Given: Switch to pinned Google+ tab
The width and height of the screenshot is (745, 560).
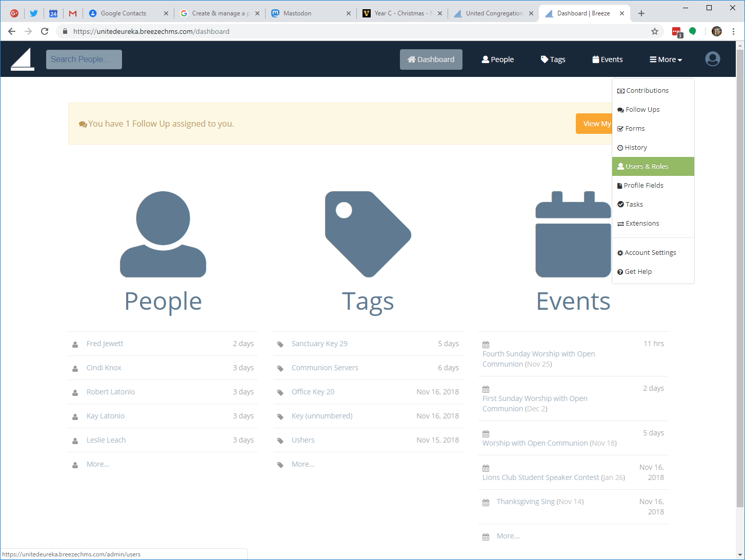Looking at the screenshot, I should pyautogui.click(x=14, y=13).
